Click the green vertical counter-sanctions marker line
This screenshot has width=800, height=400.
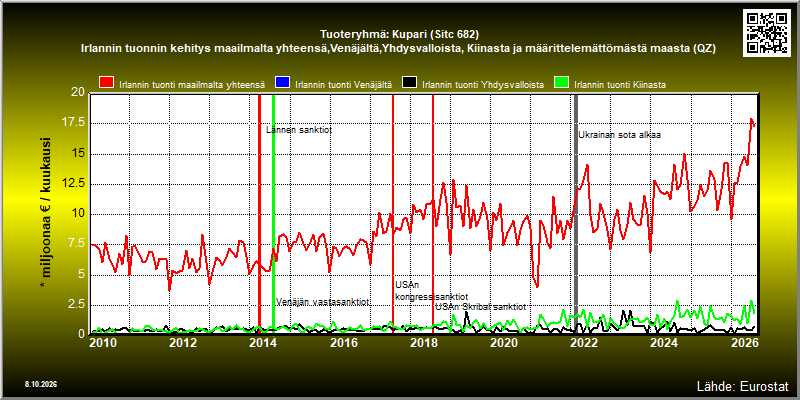[x=273, y=214]
